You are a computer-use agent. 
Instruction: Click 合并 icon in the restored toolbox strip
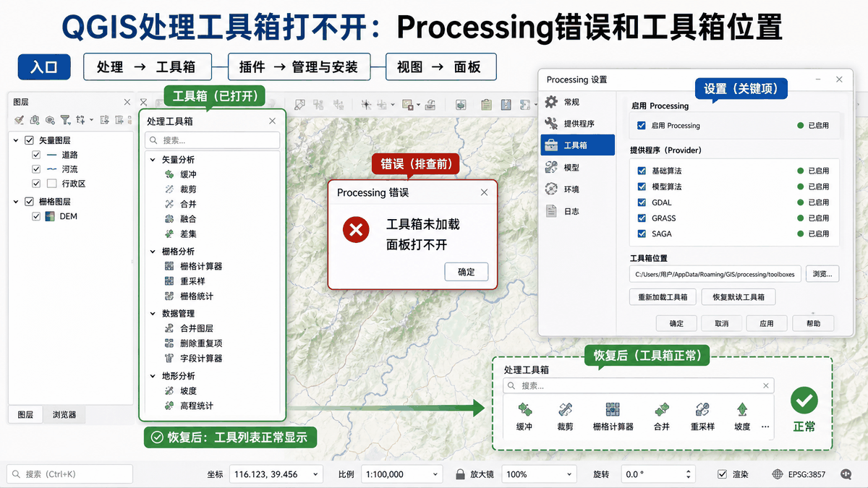tap(661, 409)
